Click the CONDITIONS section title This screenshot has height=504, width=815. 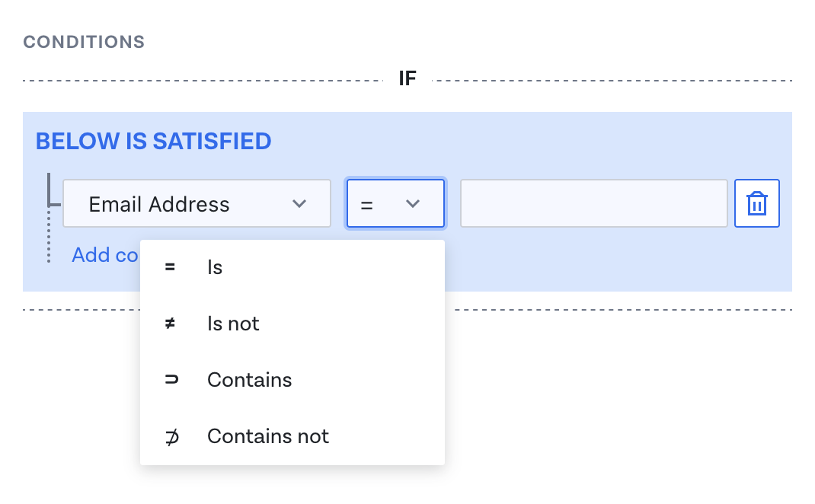point(83,42)
